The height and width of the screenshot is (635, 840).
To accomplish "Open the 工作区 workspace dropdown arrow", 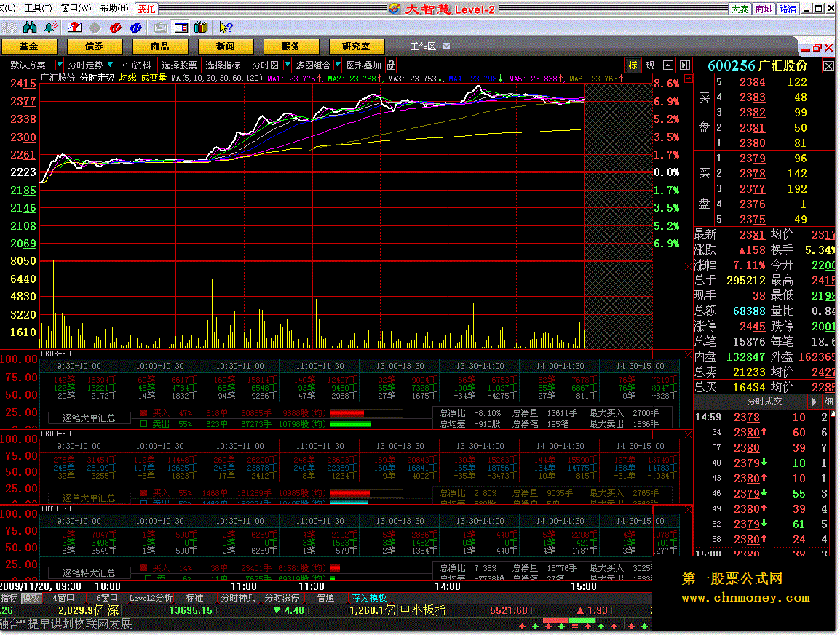I will (447, 46).
